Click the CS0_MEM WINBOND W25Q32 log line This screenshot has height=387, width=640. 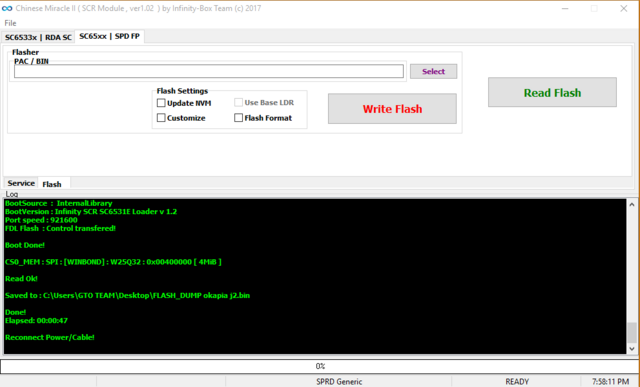[x=113, y=262]
